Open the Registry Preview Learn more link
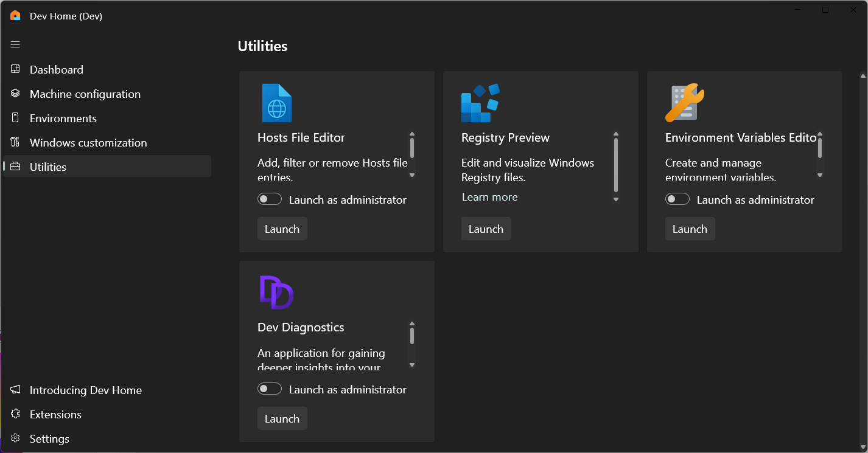 490,197
